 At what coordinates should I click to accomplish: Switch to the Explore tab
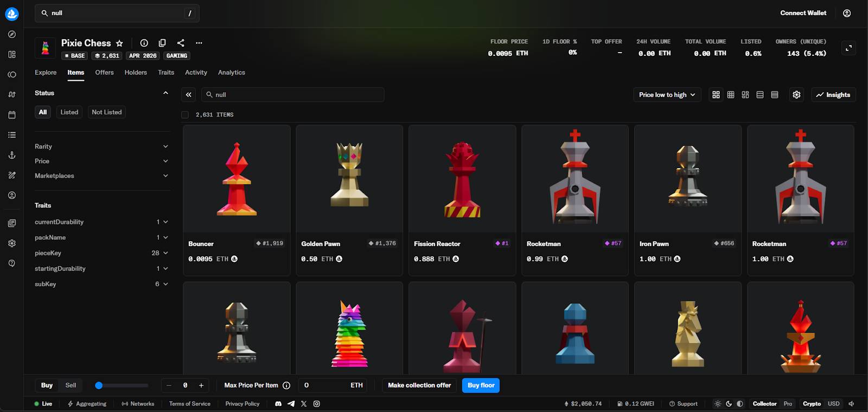[x=46, y=73]
